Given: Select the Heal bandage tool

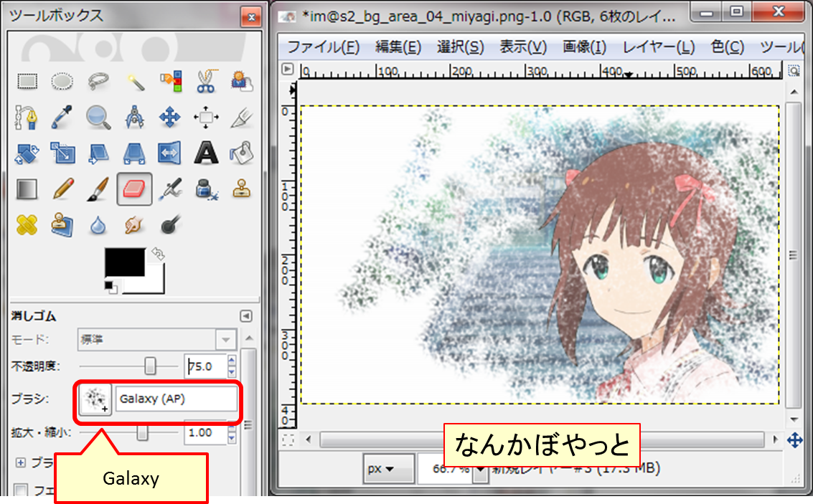Looking at the screenshot, I should tap(27, 225).
